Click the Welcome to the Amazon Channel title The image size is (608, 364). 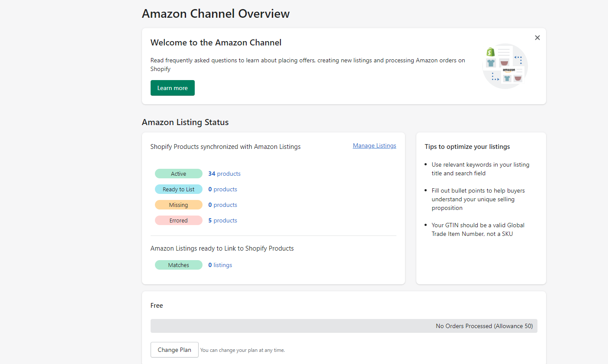coord(216,42)
